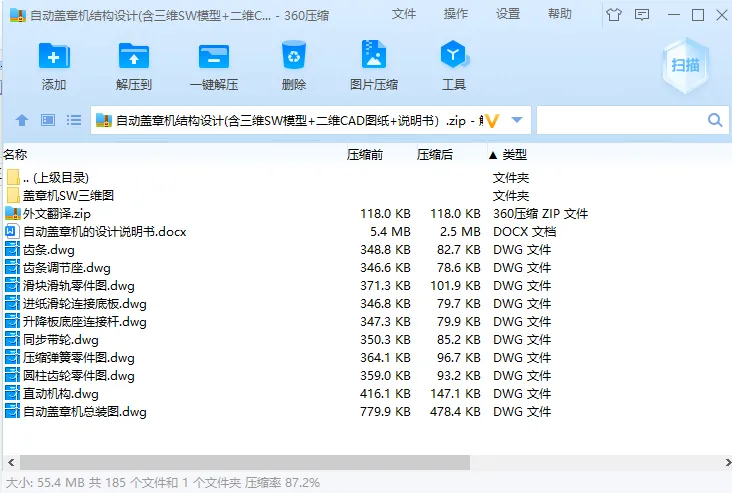Image resolution: width=732 pixels, height=493 pixels.
Task: Expand the address path dropdown arrow
Action: coord(517,120)
